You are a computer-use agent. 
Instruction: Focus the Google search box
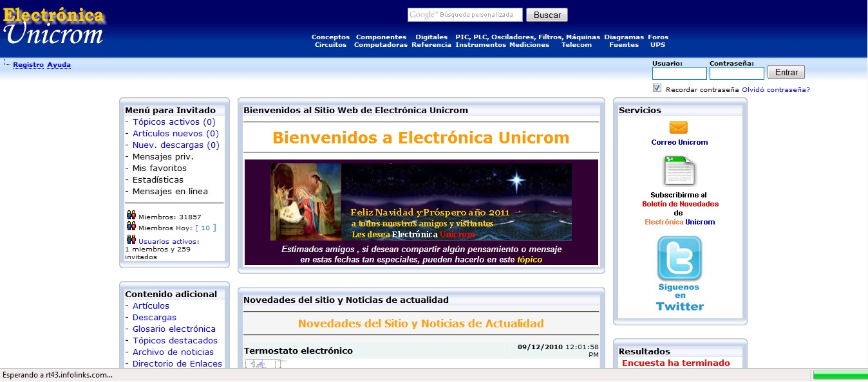coord(465,15)
